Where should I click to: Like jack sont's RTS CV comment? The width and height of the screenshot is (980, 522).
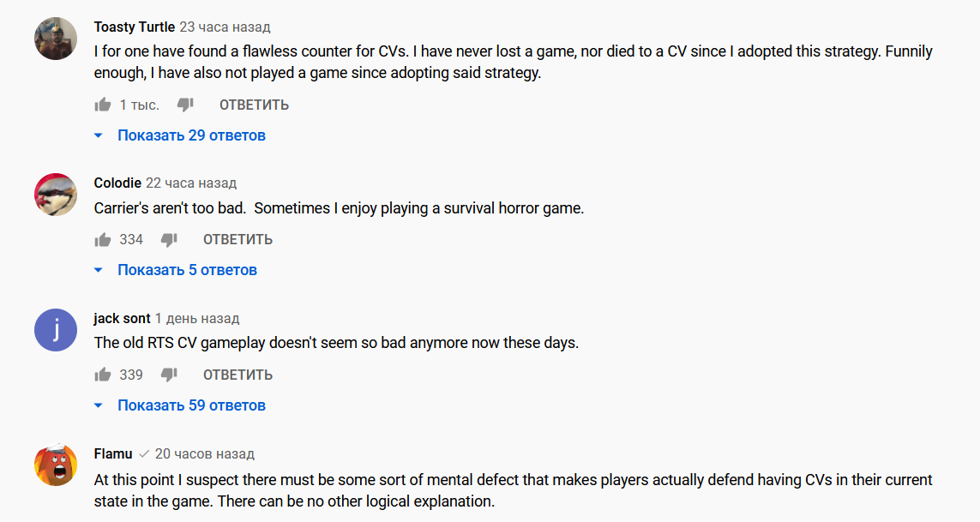pyautogui.click(x=103, y=375)
